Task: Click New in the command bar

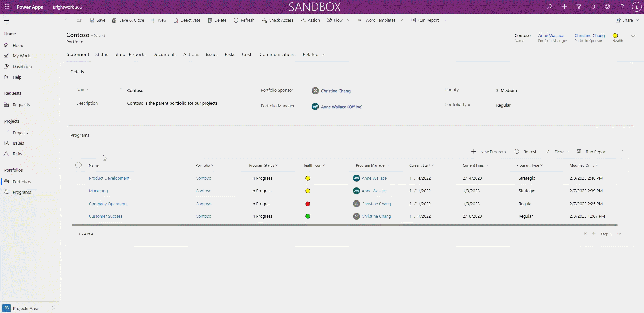Action: pos(159,20)
